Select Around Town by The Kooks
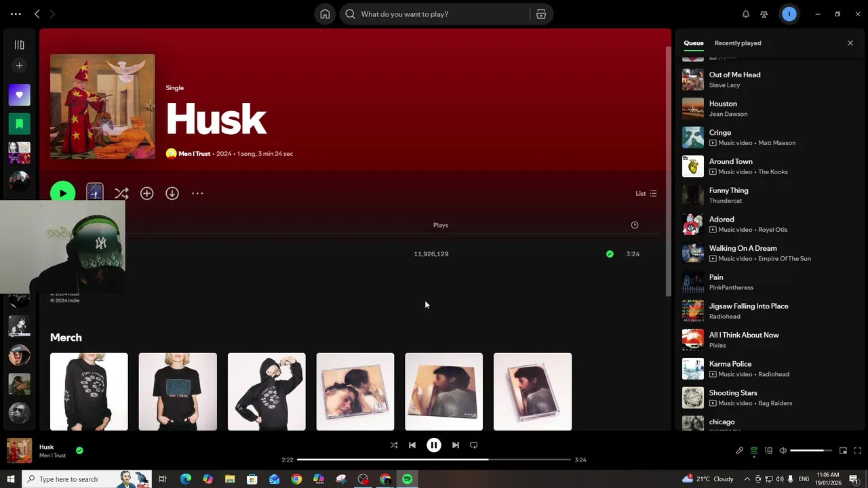Viewport: 868px width, 488px height. pos(770,166)
